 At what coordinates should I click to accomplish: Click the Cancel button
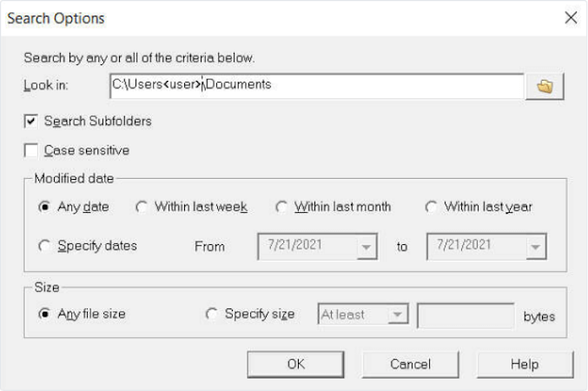411,364
